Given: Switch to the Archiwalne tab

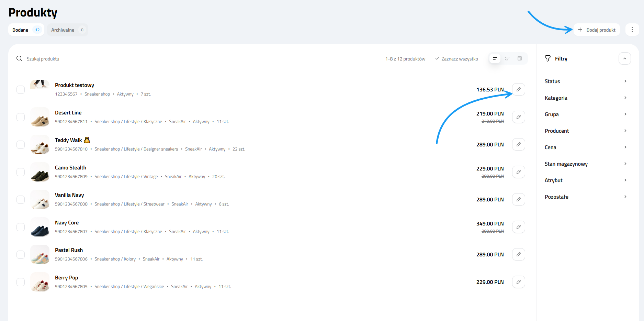Looking at the screenshot, I should point(67,30).
